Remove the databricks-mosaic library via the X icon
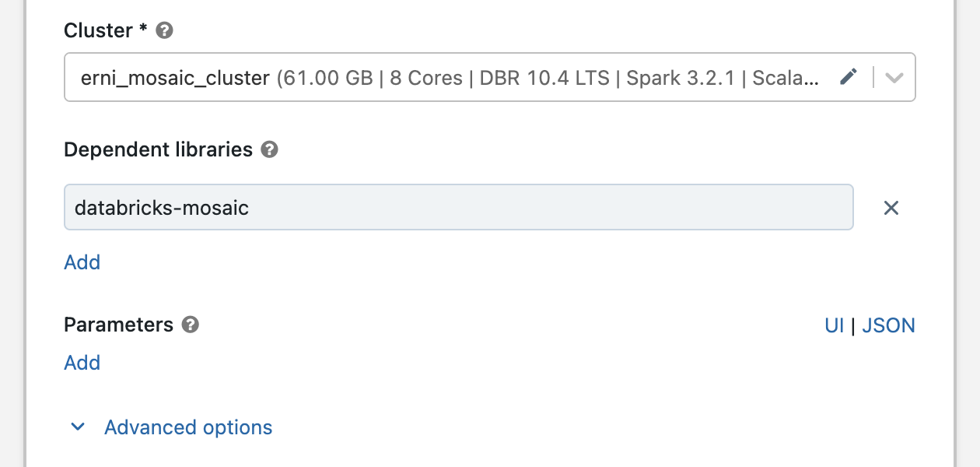Image resolution: width=980 pixels, height=467 pixels. click(891, 208)
